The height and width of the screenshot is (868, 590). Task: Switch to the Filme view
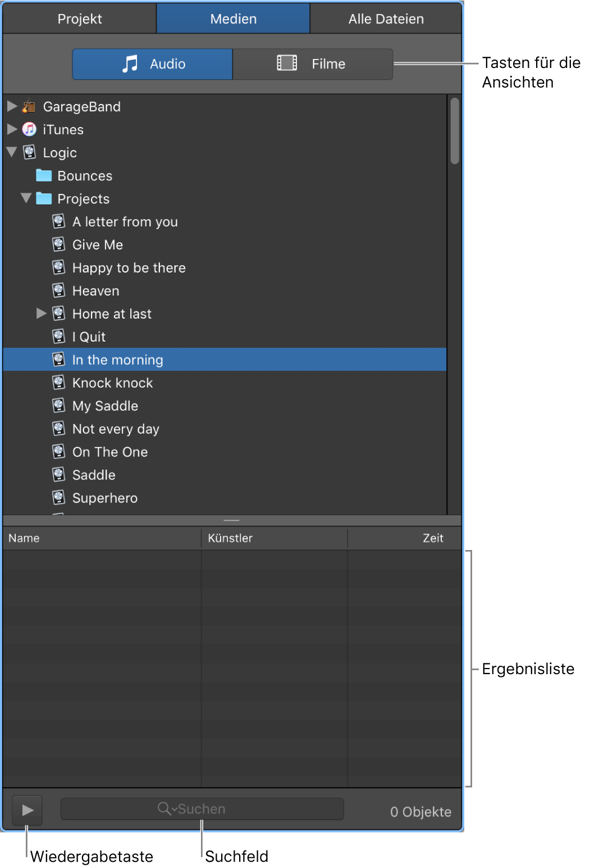tap(312, 64)
